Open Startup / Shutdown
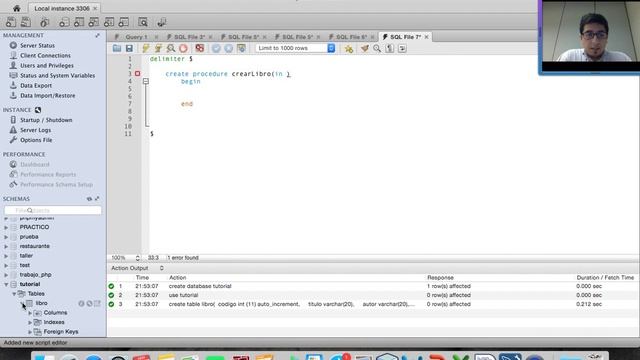This screenshot has width=640, height=360. 46,120
